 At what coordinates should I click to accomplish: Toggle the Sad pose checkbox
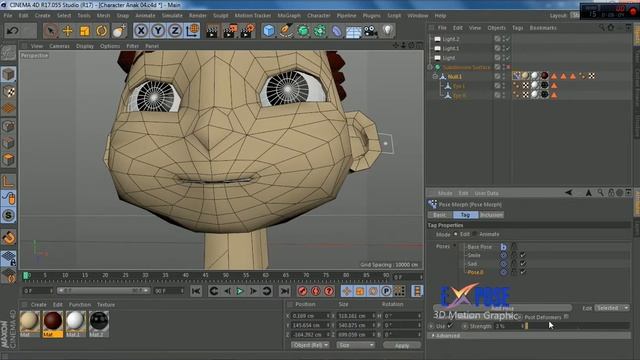click(x=522, y=264)
